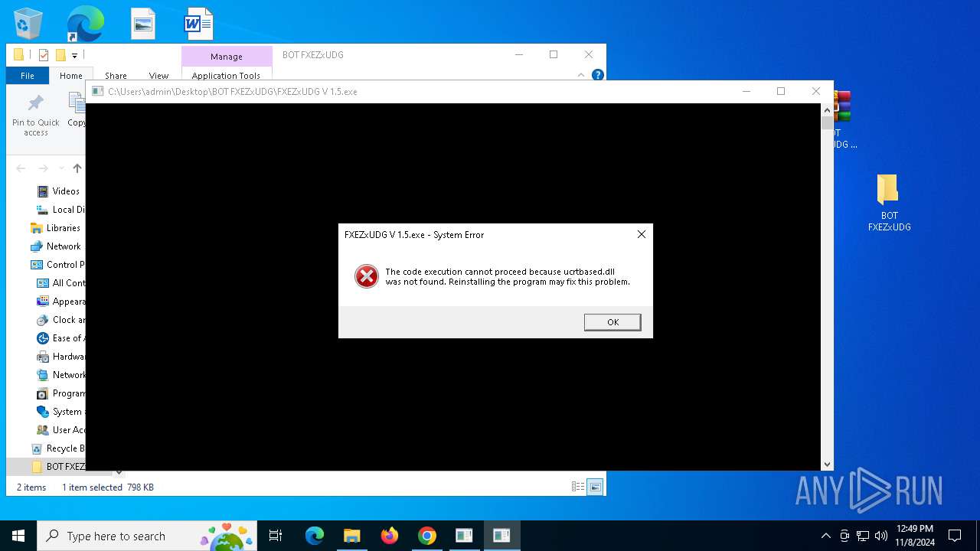Viewport: 980px width, 551px height.
Task: Open the Windows Start menu
Action: 18,536
